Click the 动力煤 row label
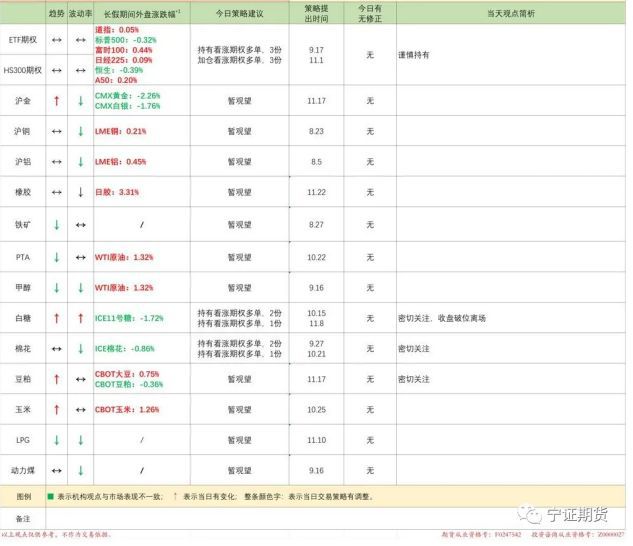Viewport: 633px width, 546px height. click(x=23, y=470)
